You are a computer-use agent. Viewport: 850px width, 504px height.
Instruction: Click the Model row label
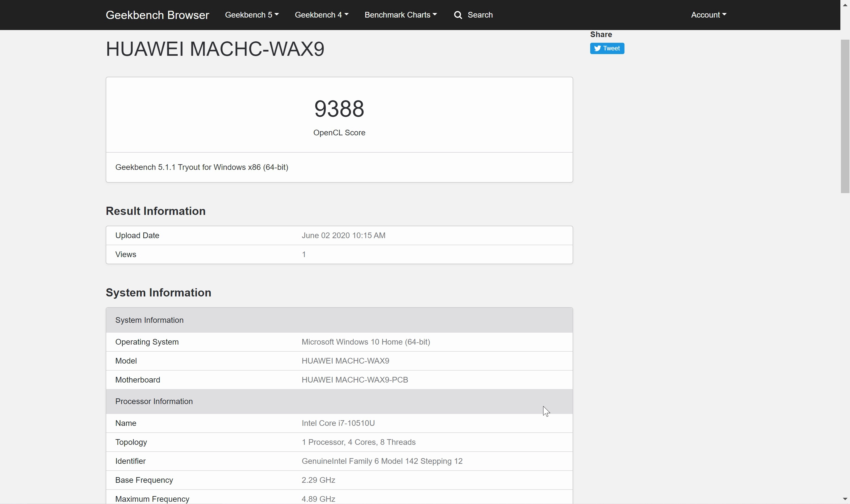click(x=126, y=361)
